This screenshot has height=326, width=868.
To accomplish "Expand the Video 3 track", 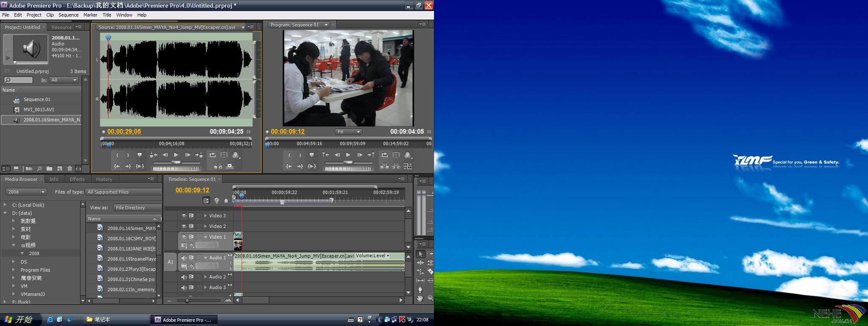I will coord(206,216).
